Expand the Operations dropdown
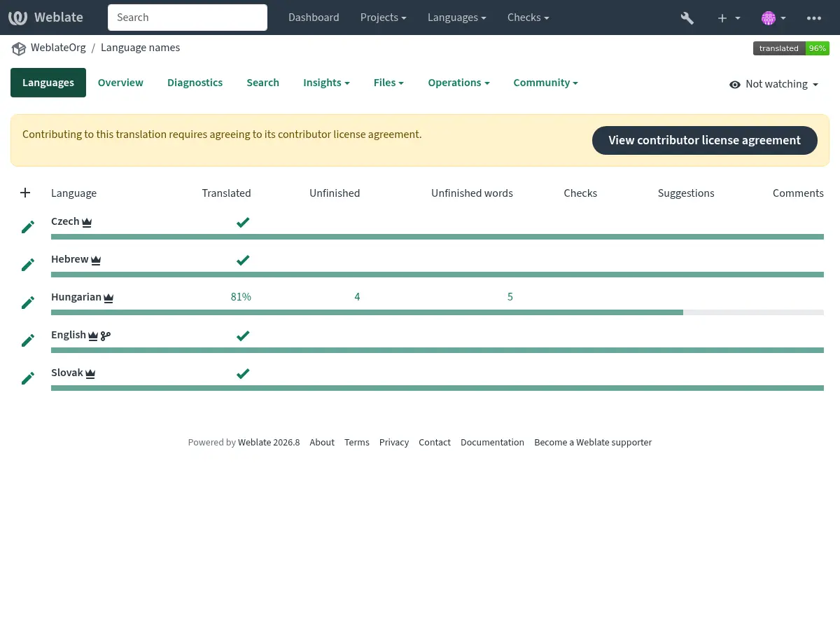 click(x=458, y=83)
